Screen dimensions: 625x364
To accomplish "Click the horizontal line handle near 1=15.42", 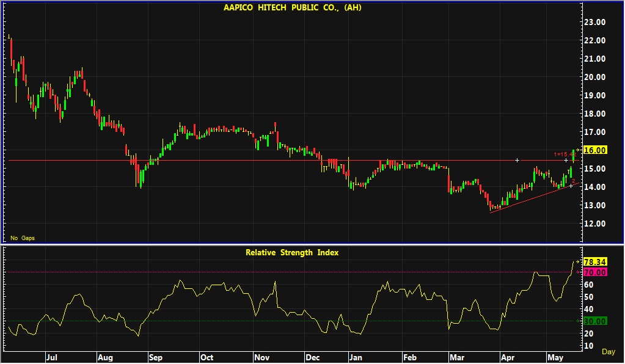I will pos(566,161).
